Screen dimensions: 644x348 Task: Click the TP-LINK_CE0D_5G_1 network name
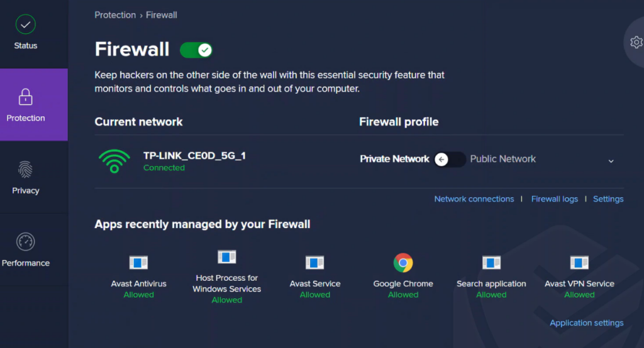tap(194, 156)
